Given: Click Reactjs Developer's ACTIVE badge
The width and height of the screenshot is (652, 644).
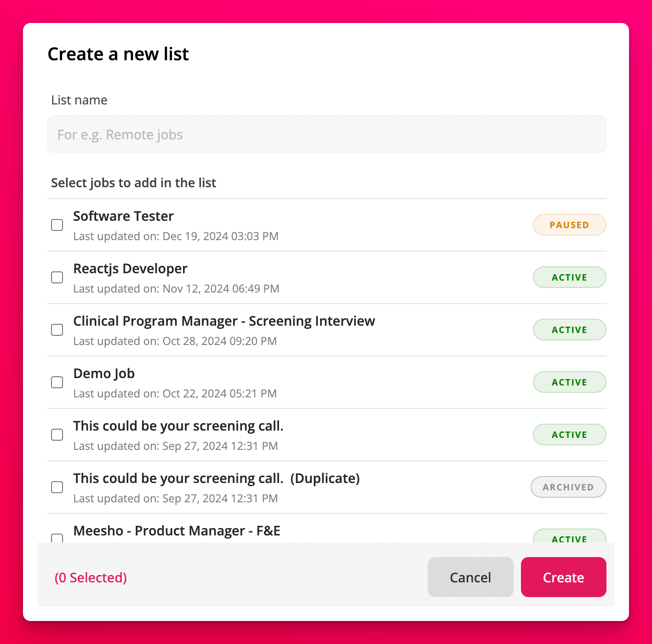Looking at the screenshot, I should pos(569,277).
